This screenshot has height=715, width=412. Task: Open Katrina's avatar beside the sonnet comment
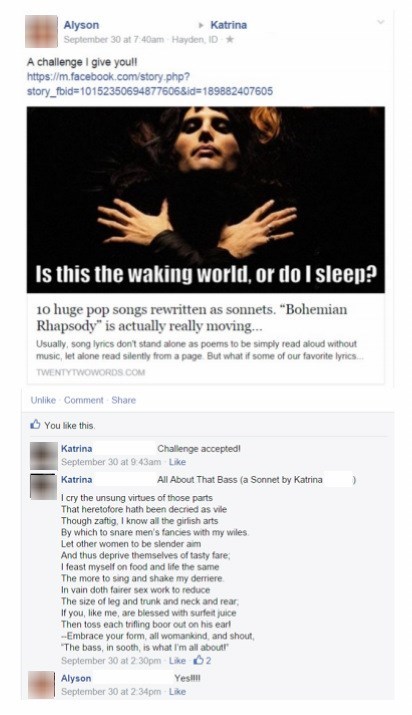(44, 487)
